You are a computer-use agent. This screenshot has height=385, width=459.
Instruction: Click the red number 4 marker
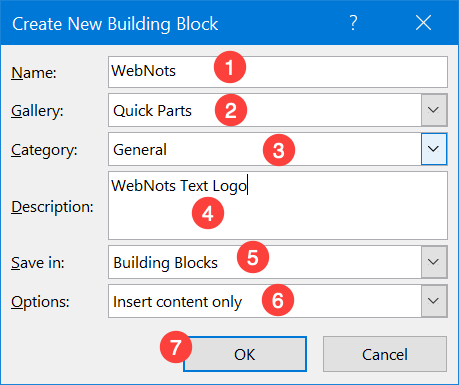click(208, 213)
